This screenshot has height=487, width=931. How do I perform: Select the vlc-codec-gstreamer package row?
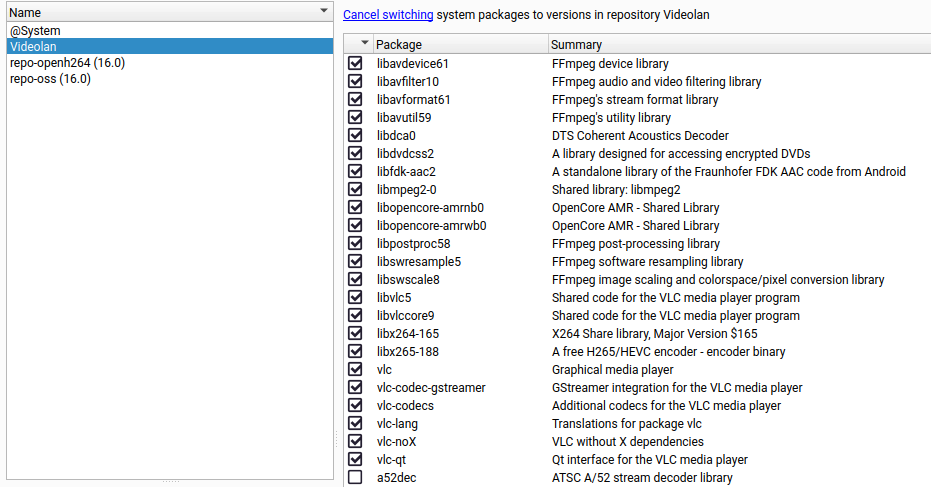(x=431, y=388)
